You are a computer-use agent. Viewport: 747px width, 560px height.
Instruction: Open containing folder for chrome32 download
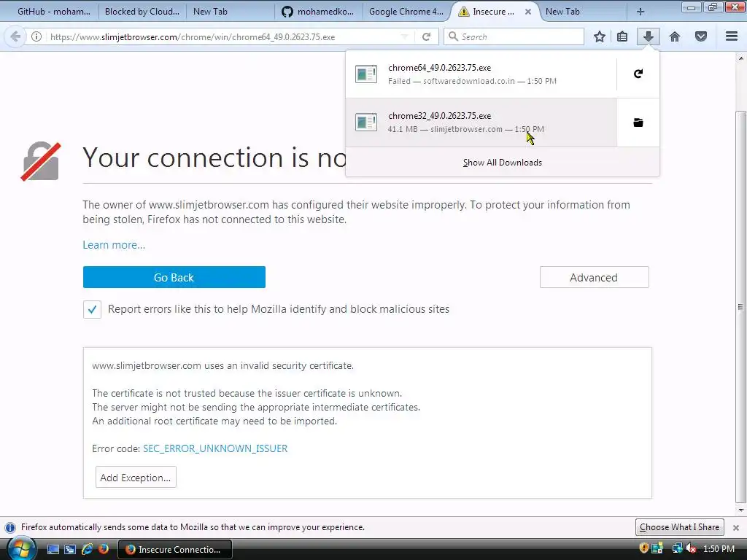tap(638, 122)
